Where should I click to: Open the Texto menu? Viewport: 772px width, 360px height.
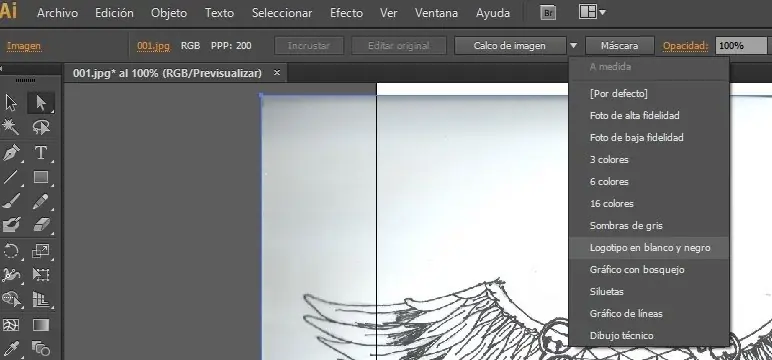point(219,13)
